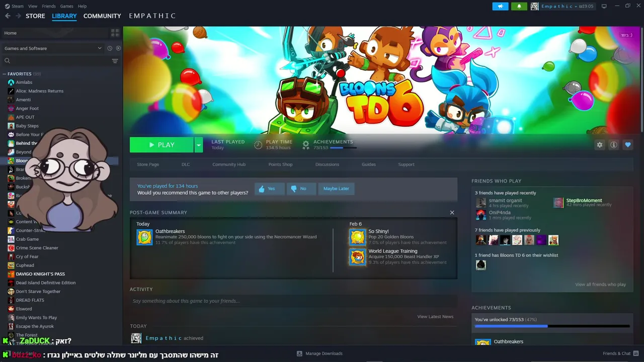Click the announcements megaphone icon

click(x=500, y=6)
